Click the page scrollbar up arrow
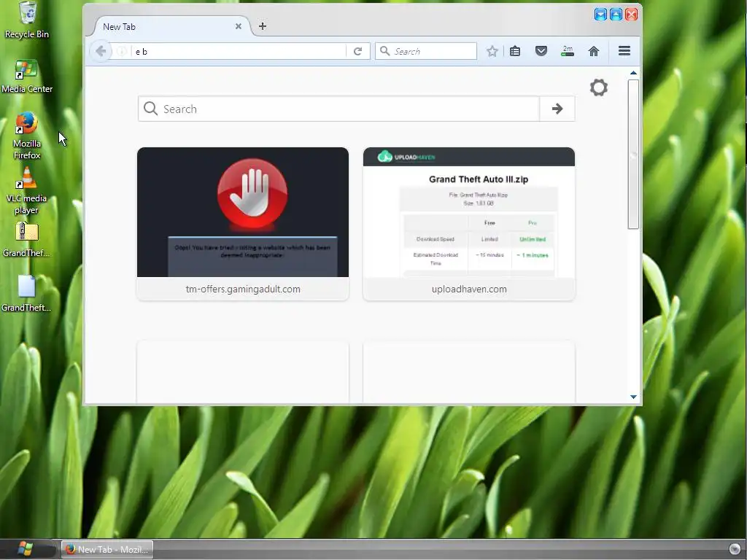The height and width of the screenshot is (560, 747). (634, 73)
